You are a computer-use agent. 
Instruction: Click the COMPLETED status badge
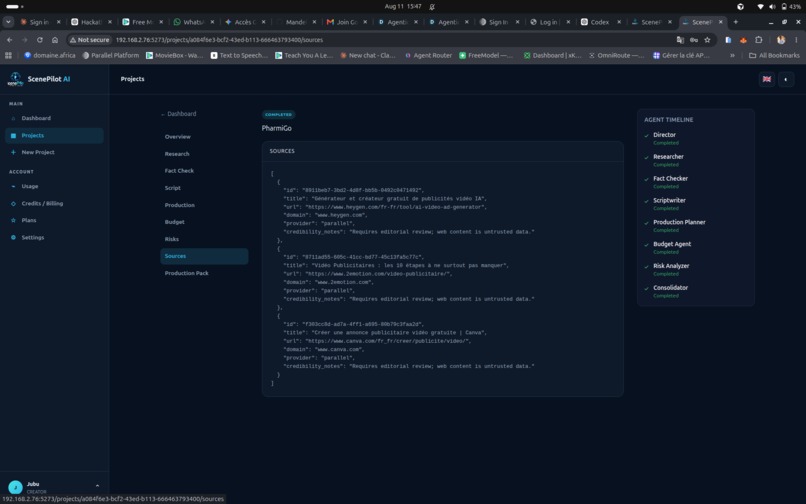(279, 115)
